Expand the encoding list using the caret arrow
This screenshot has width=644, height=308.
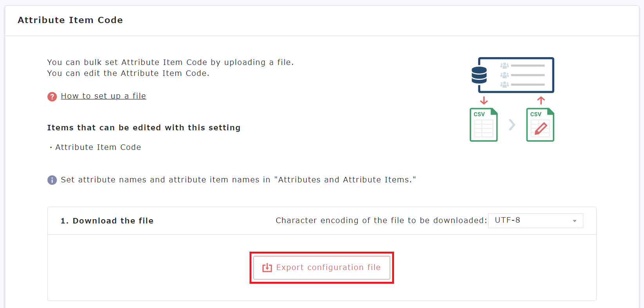point(575,221)
